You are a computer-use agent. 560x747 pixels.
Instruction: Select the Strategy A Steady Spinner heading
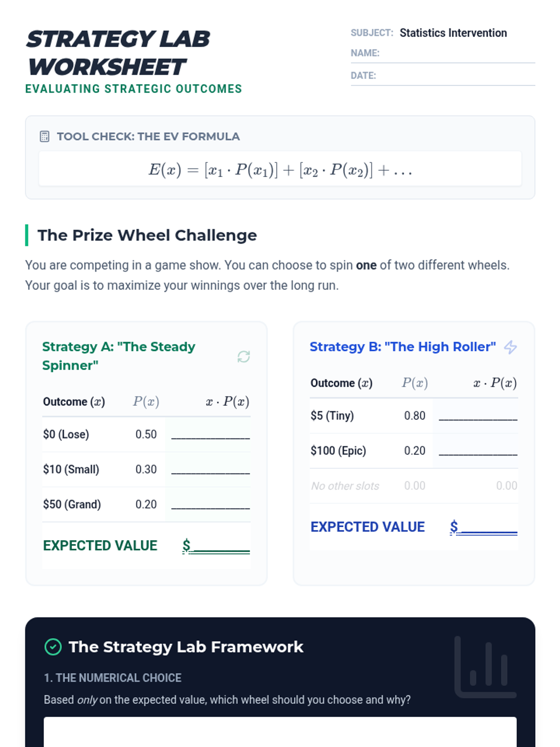coord(119,356)
